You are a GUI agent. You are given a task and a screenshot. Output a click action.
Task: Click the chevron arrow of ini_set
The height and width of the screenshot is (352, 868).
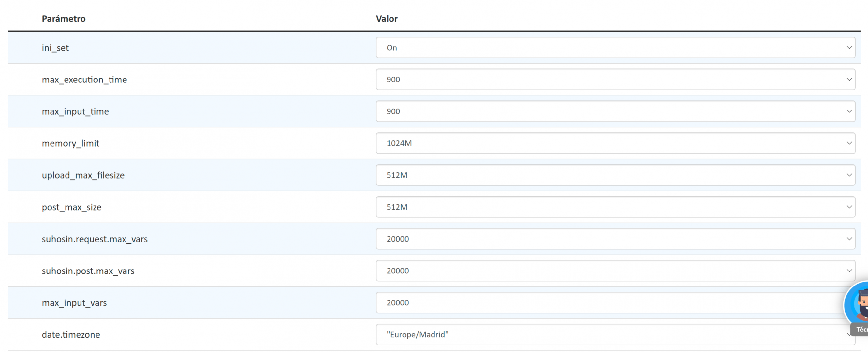[x=849, y=48]
